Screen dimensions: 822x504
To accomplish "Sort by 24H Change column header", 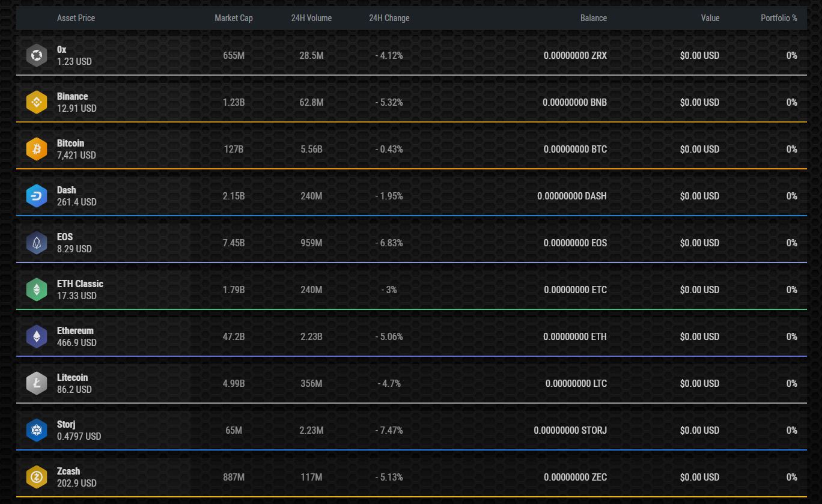I will 389,18.
